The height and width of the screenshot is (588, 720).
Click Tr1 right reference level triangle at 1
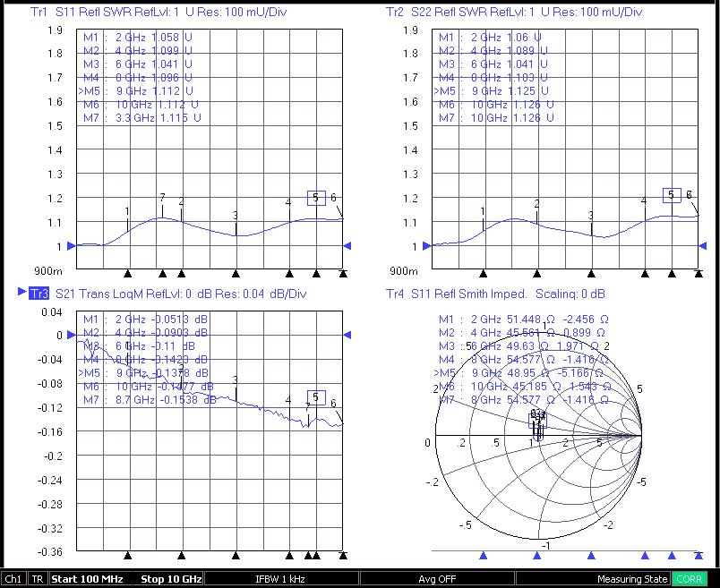[347, 246]
